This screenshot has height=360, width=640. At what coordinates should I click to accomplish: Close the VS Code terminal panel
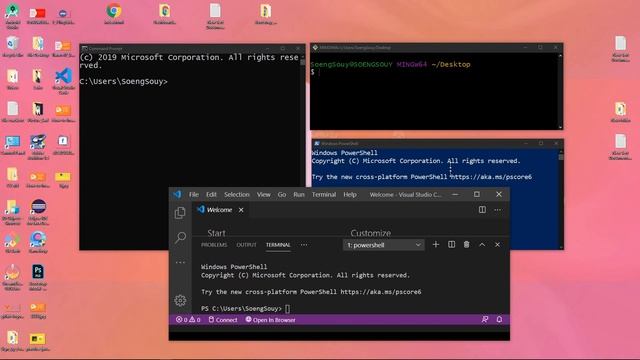coord(497,244)
